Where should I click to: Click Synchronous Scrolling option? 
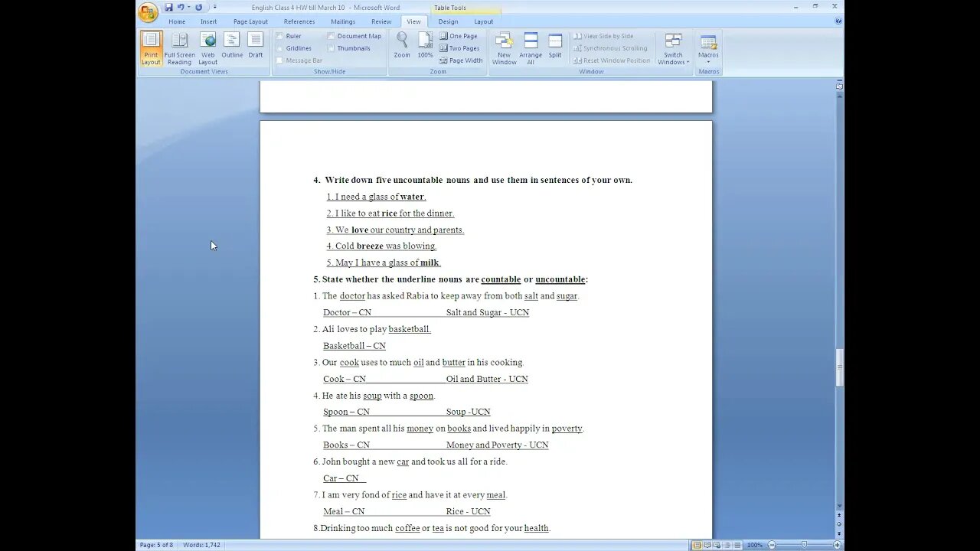pyautogui.click(x=609, y=48)
